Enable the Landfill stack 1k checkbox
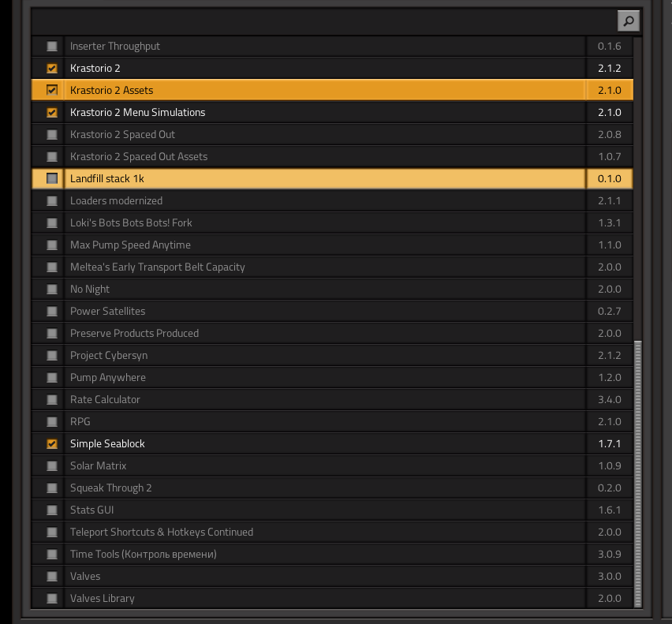This screenshot has width=672, height=624. pos(52,178)
